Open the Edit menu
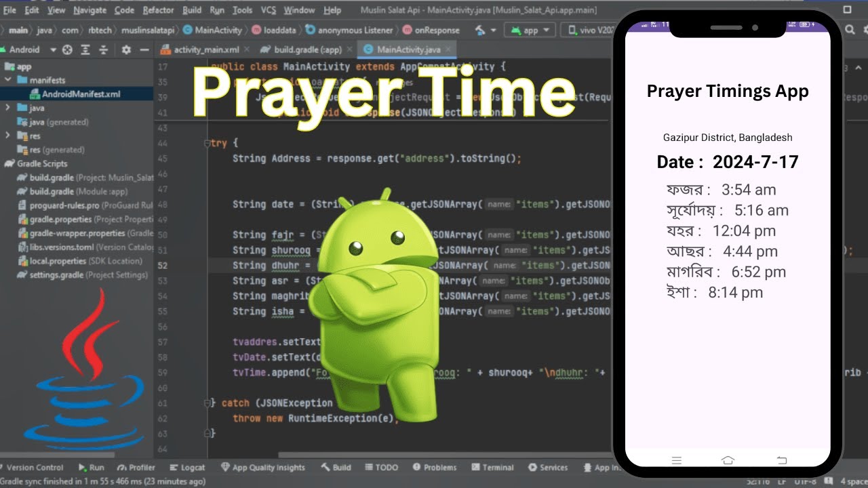 [32, 10]
